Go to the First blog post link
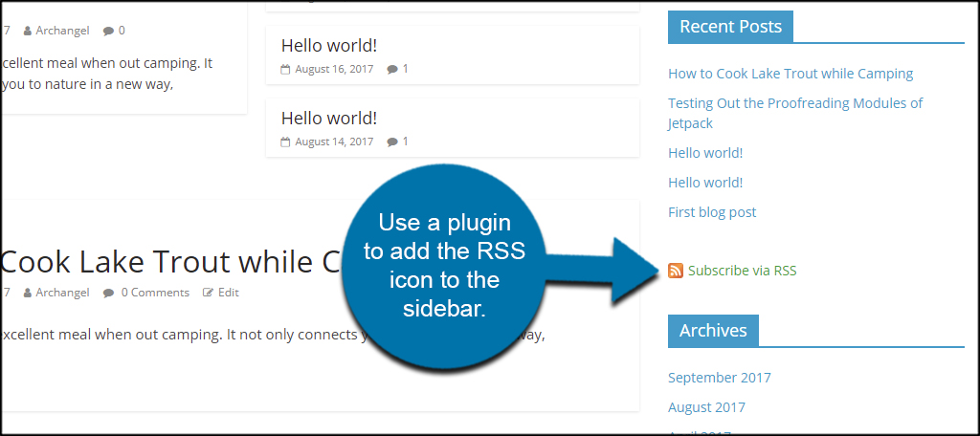Screen dimensions: 980x436 click(712, 211)
